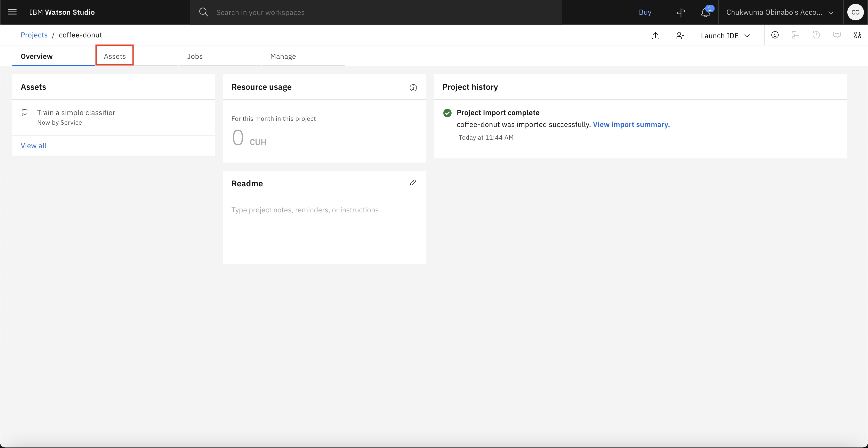Open the View import summary link
Image resolution: width=868 pixels, height=448 pixels.
(631, 125)
